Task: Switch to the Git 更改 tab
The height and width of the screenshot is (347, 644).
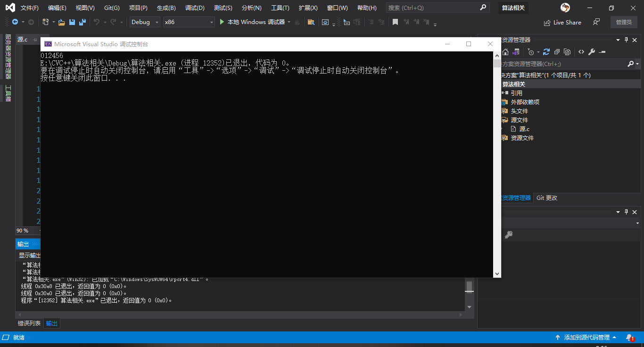Action: (547, 198)
